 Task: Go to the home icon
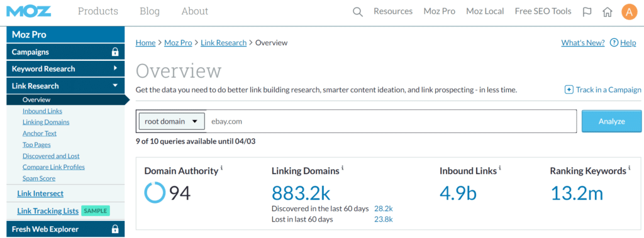pyautogui.click(x=607, y=12)
